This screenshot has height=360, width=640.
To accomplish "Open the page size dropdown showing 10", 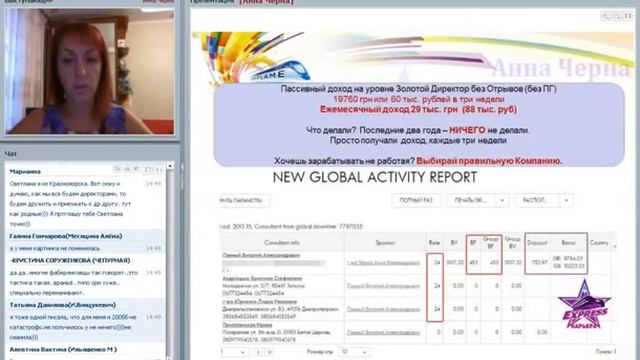I will click(x=354, y=352).
